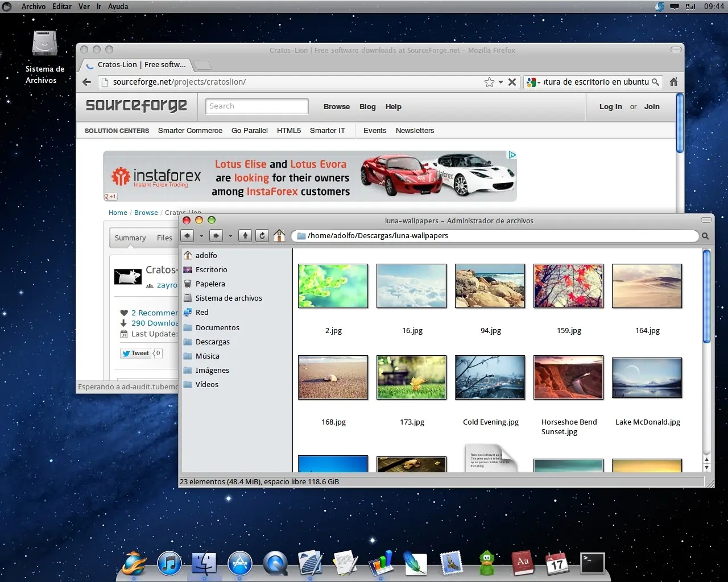The width and height of the screenshot is (728, 582).
Task: Open the Editar menu
Action: coord(62,6)
